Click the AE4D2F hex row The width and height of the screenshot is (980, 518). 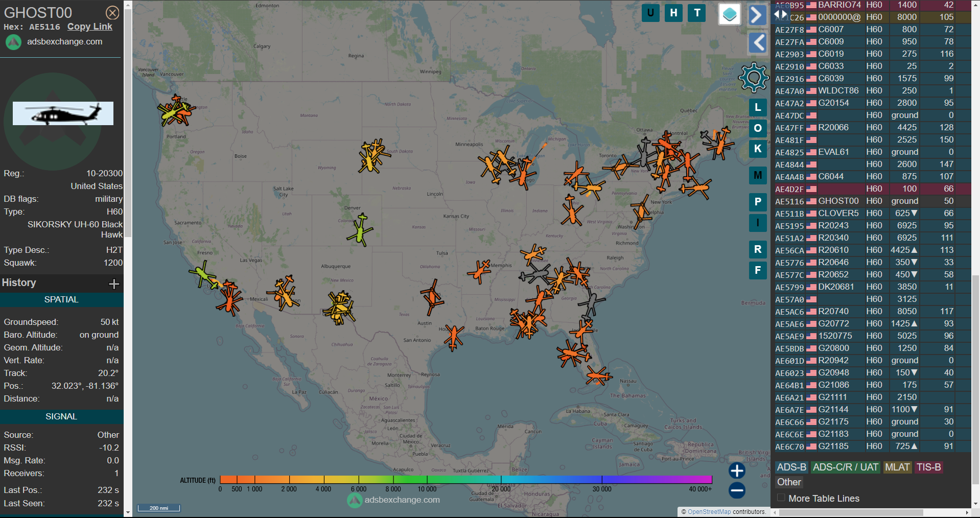(872, 189)
